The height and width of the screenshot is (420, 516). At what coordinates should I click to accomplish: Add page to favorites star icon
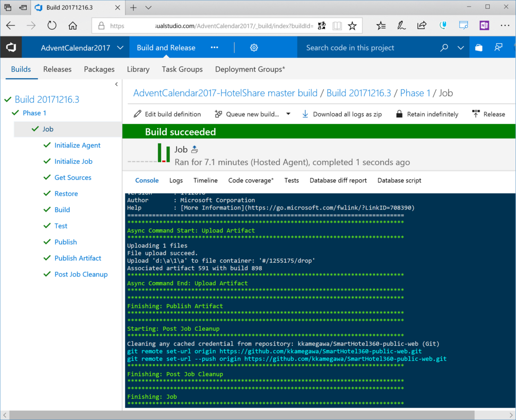352,26
